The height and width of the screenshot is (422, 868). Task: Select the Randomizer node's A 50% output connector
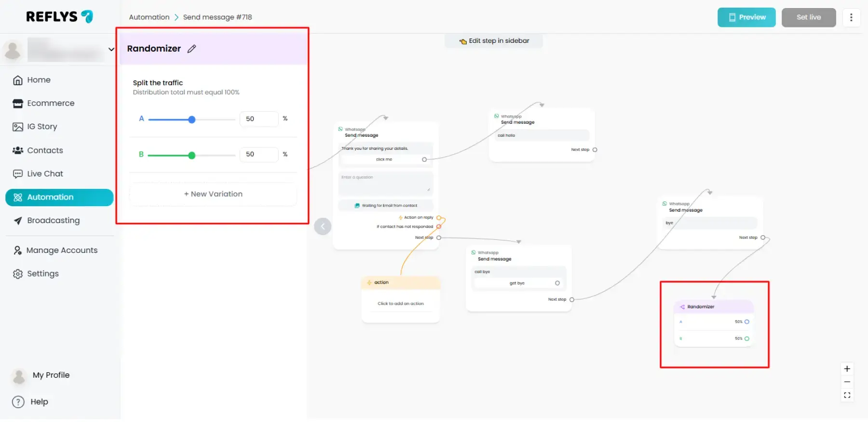coord(746,322)
